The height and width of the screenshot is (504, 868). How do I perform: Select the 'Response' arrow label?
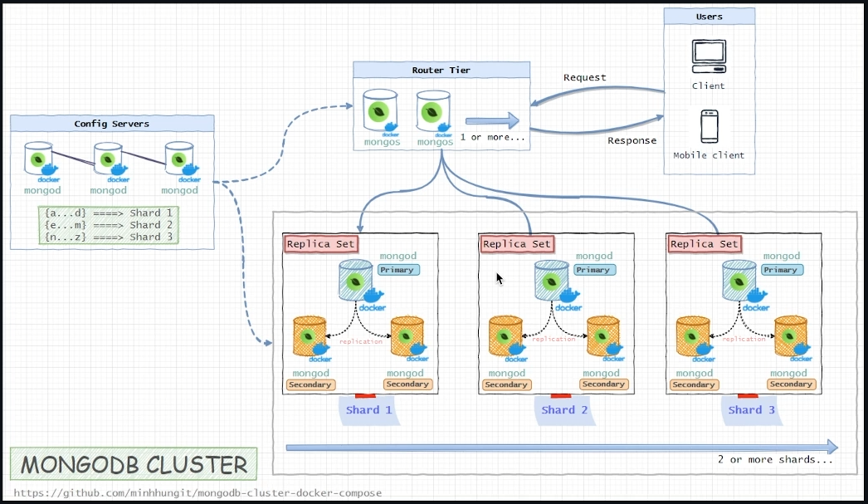[631, 140]
